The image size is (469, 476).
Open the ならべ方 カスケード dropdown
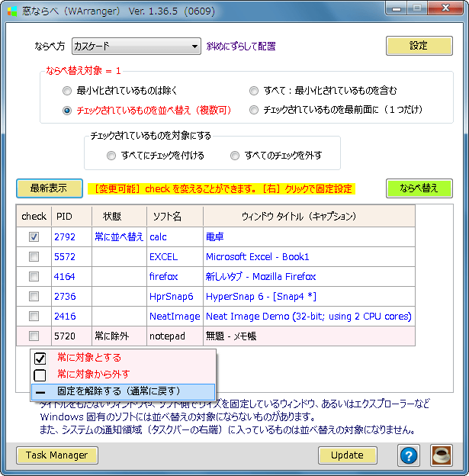(x=137, y=46)
